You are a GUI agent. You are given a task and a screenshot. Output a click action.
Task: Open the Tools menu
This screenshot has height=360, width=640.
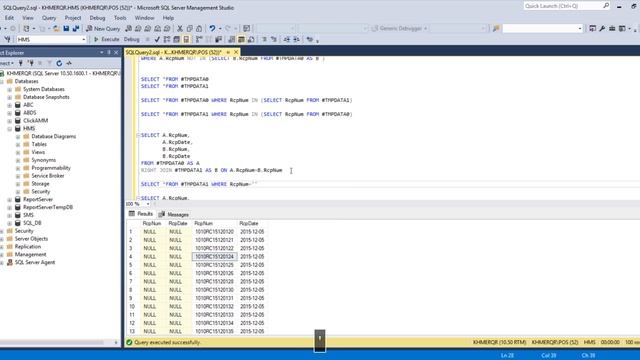point(120,18)
